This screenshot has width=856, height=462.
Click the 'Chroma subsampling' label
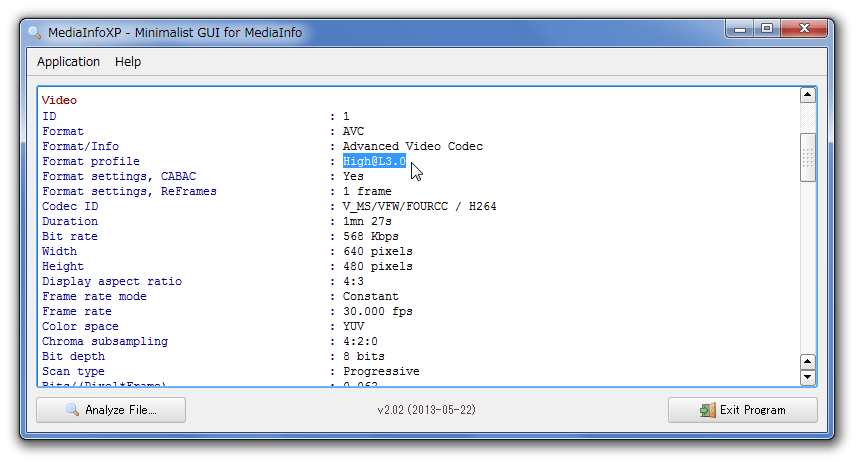[105, 341]
